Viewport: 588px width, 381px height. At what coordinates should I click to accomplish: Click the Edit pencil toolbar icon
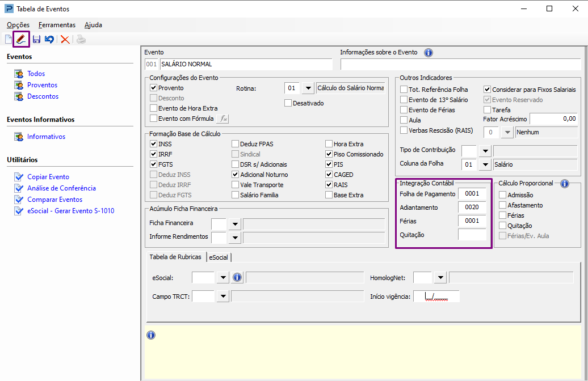[x=22, y=39]
